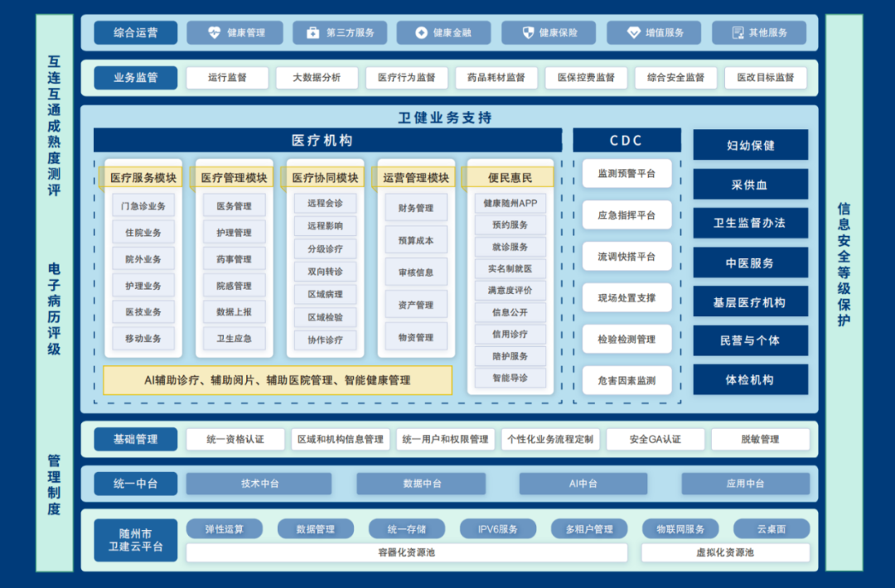Screen dimensions: 895x588
Task: Select the 妇幼保健 block
Action: tap(751, 146)
